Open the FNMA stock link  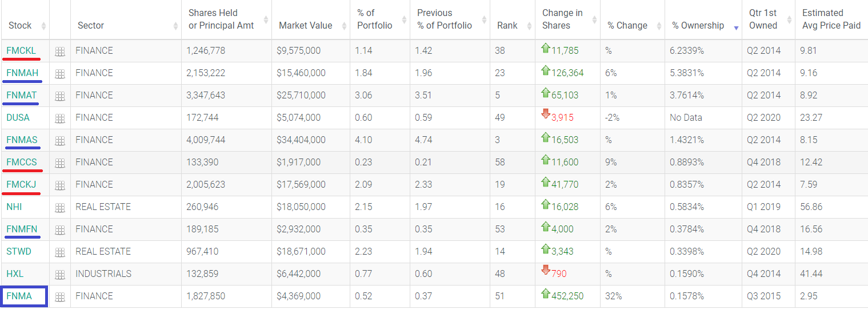click(19, 296)
